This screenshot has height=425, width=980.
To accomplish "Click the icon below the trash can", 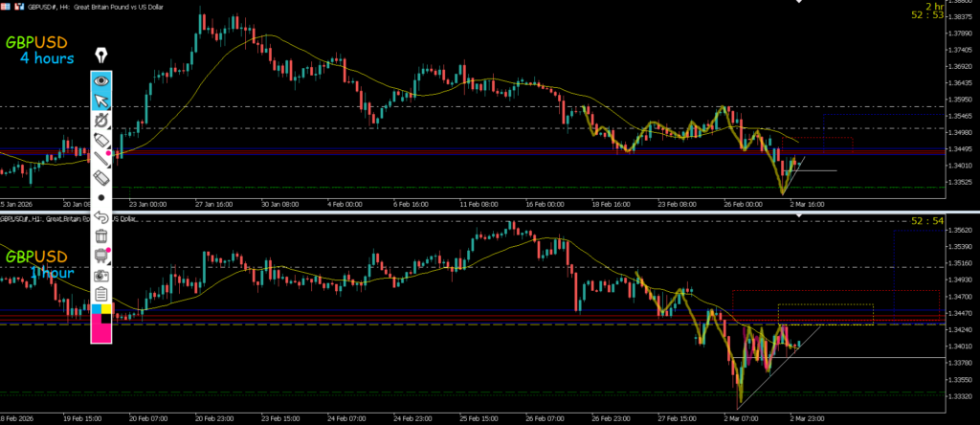I will pyautogui.click(x=100, y=255).
